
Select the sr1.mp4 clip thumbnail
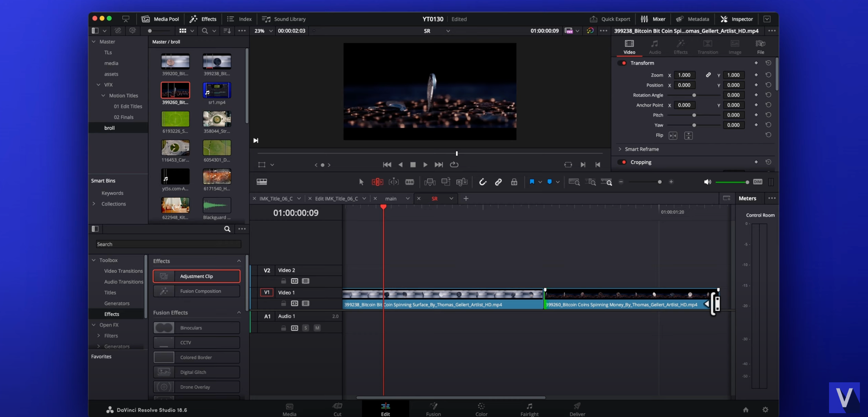pos(217,90)
